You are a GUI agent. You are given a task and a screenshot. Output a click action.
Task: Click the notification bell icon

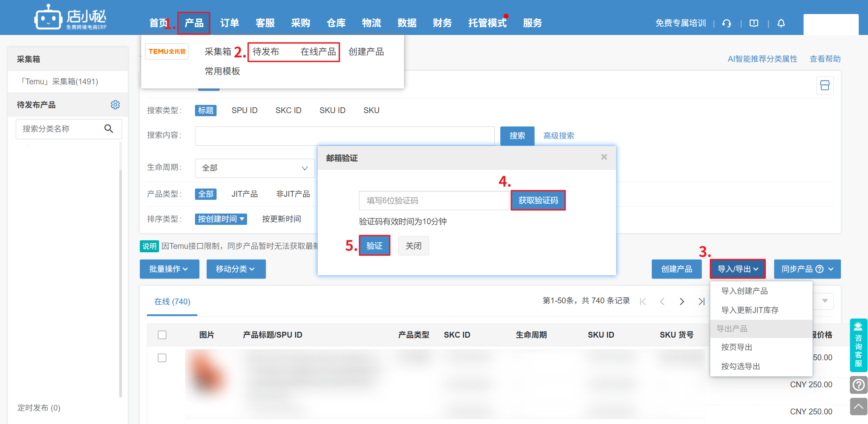click(781, 23)
